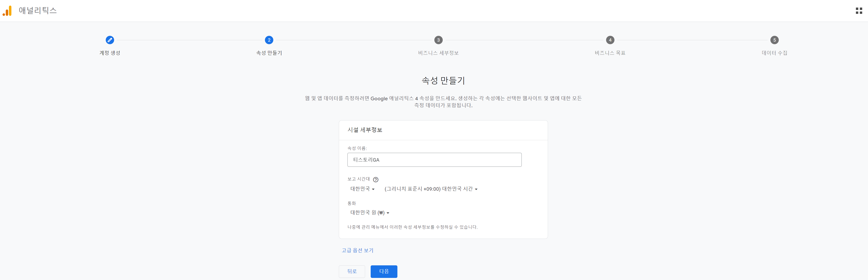Click the 속성 이름: field label
This screenshot has width=868, height=280.
(357, 148)
